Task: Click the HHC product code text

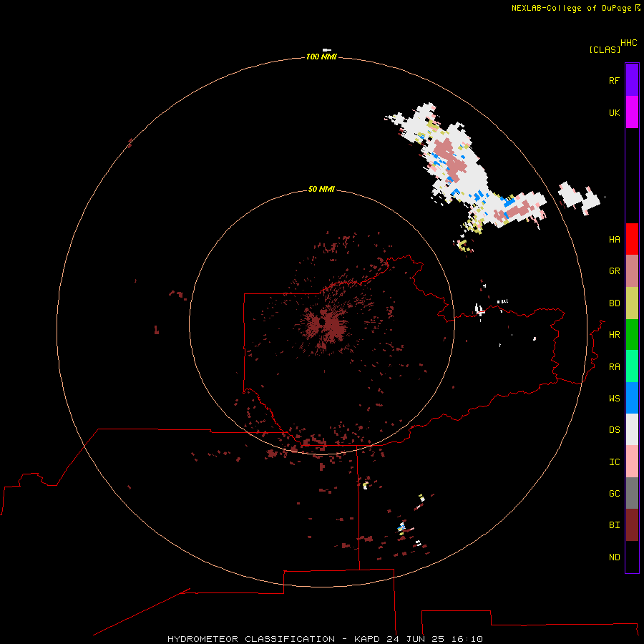Action: [629, 43]
